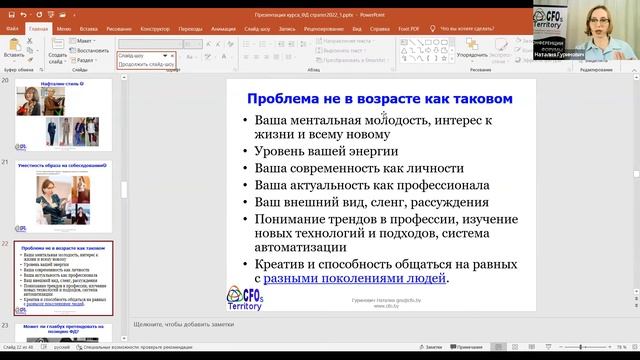
Task: Copy the selection using the copy icon
Action: [x=29, y=50]
